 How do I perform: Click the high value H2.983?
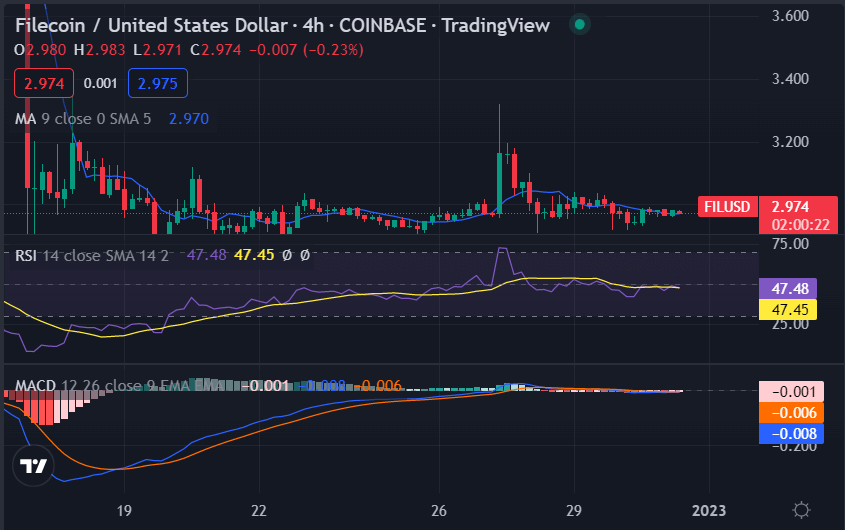[99, 50]
